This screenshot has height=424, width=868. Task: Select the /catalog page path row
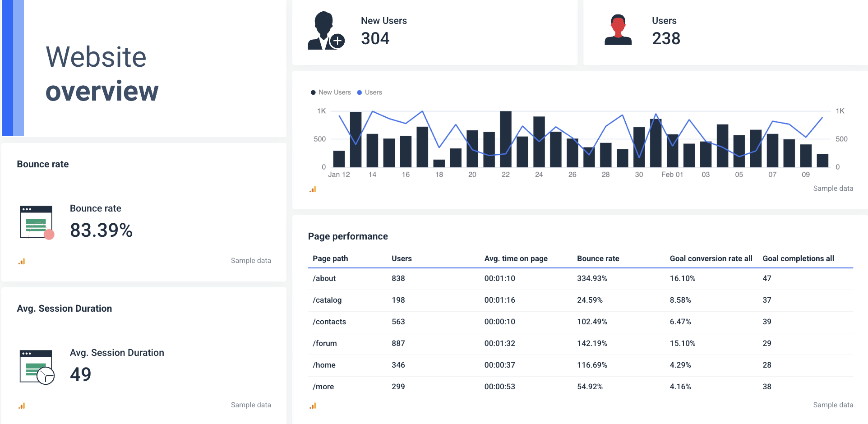pos(581,300)
